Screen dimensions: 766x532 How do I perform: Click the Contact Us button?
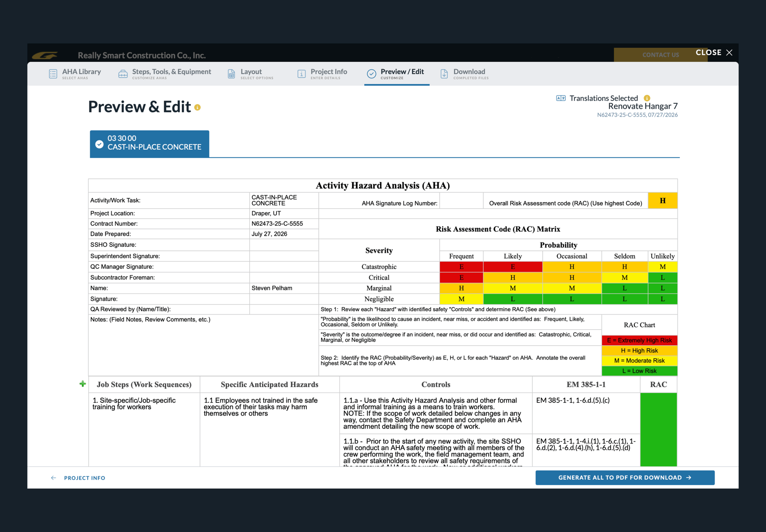coord(661,55)
